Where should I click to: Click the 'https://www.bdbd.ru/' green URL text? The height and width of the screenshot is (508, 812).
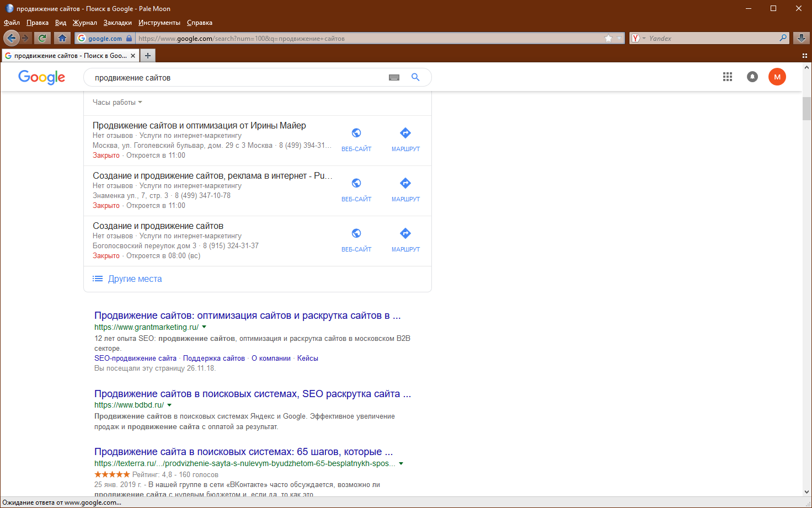point(129,405)
